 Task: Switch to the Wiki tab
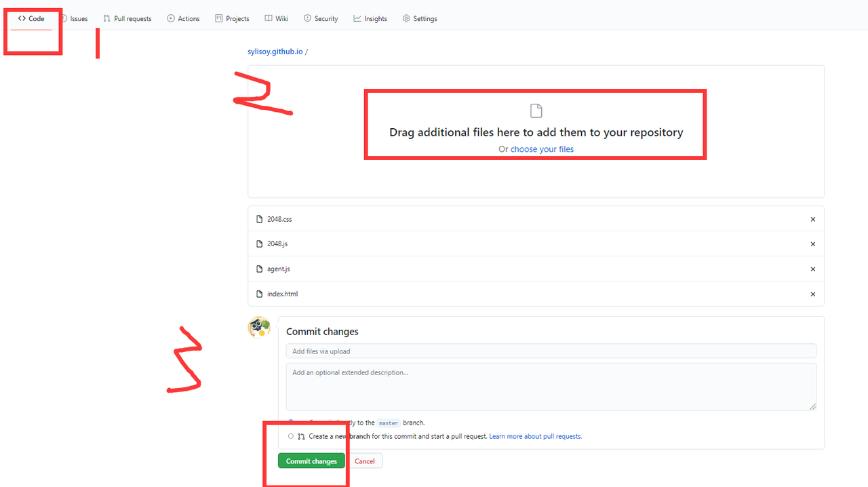tap(277, 18)
